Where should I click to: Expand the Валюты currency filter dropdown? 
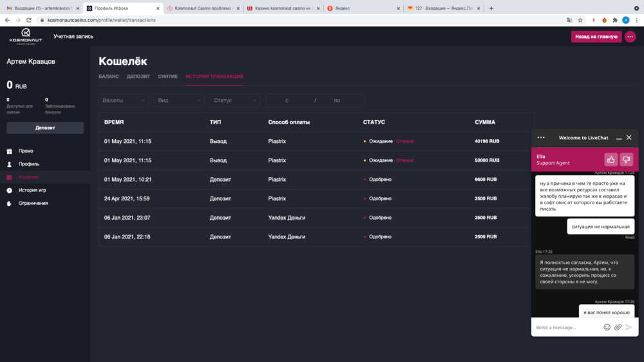[x=124, y=100]
